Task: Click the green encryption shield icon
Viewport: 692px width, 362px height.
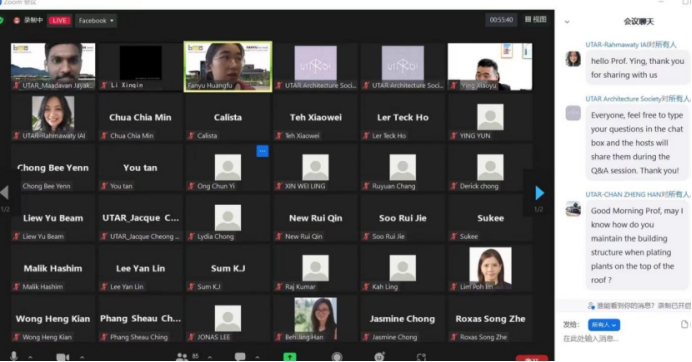Action: (x=1, y=20)
